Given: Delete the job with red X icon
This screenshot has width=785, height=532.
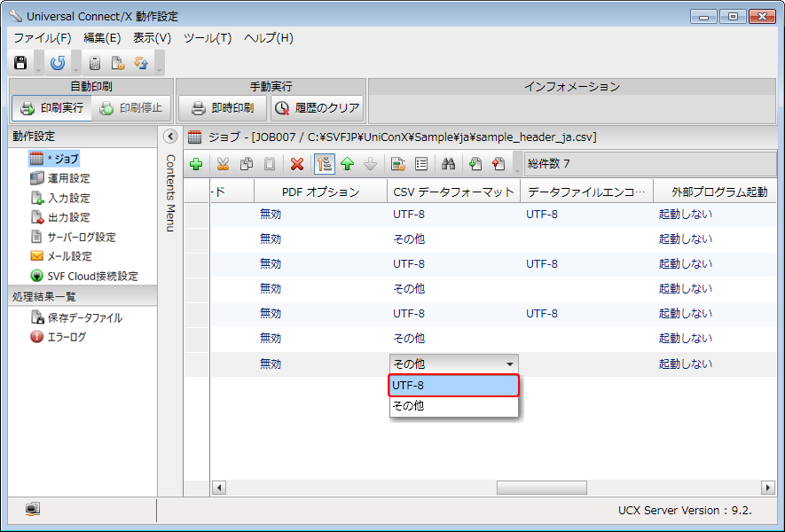Looking at the screenshot, I should pyautogui.click(x=297, y=164).
